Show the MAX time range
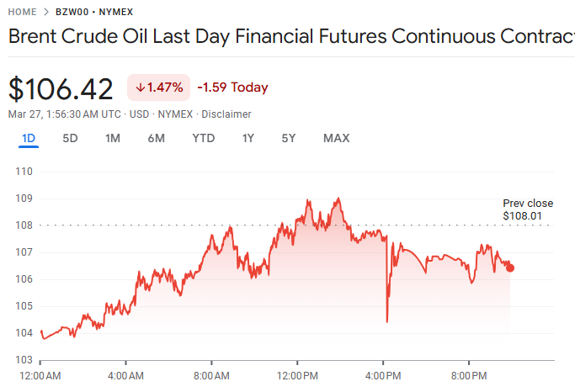The width and height of the screenshot is (575, 392). (336, 139)
